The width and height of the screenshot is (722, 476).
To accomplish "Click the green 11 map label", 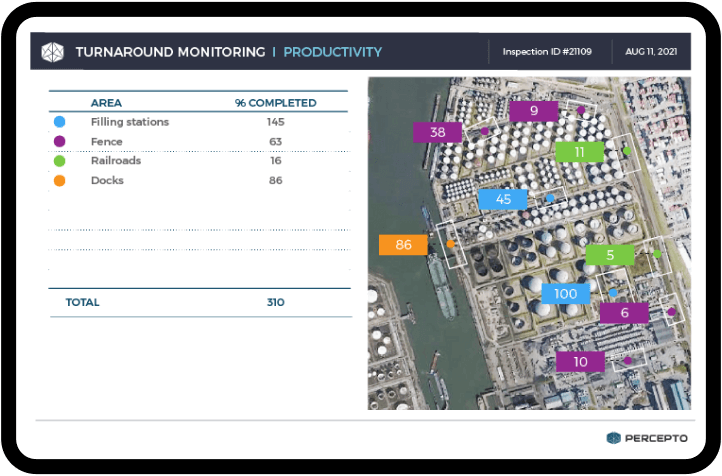I will coord(580,152).
